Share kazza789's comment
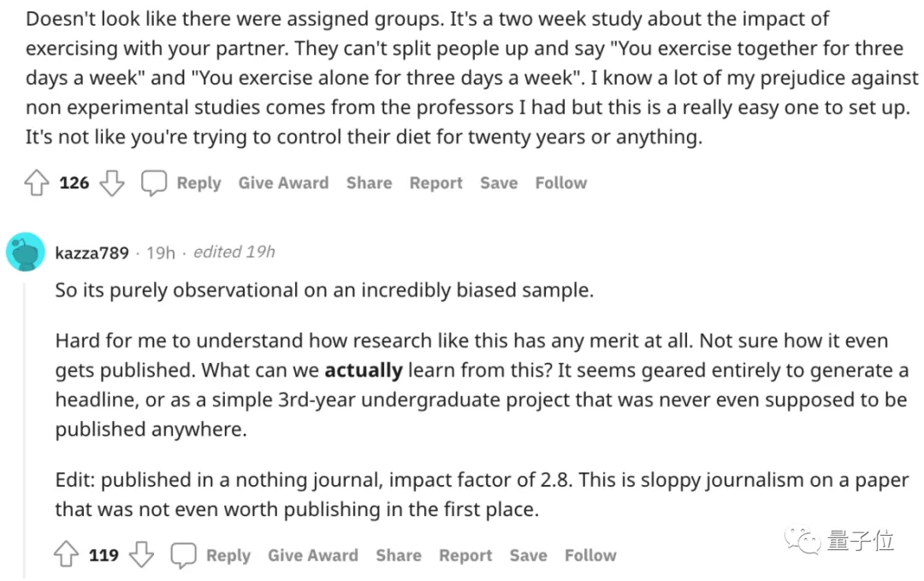 [x=399, y=555]
